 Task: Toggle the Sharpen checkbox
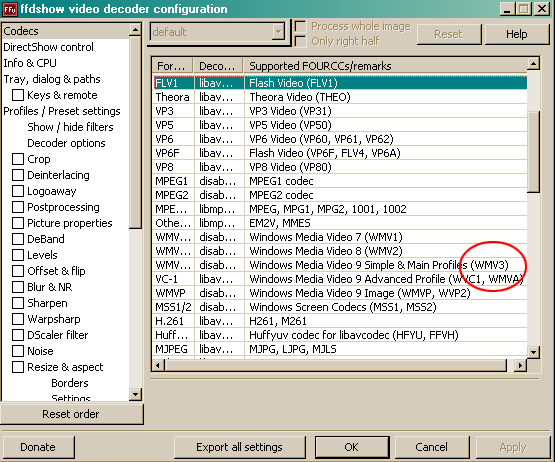click(18, 303)
